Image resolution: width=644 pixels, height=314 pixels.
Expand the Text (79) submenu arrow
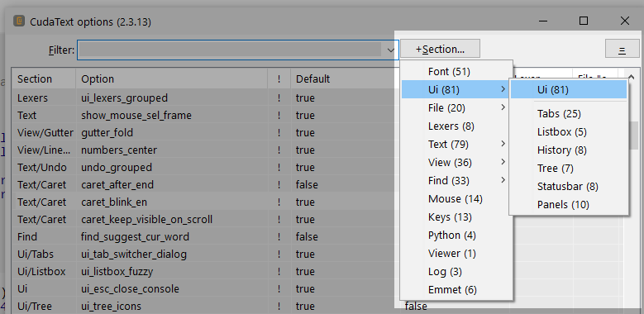(x=503, y=144)
